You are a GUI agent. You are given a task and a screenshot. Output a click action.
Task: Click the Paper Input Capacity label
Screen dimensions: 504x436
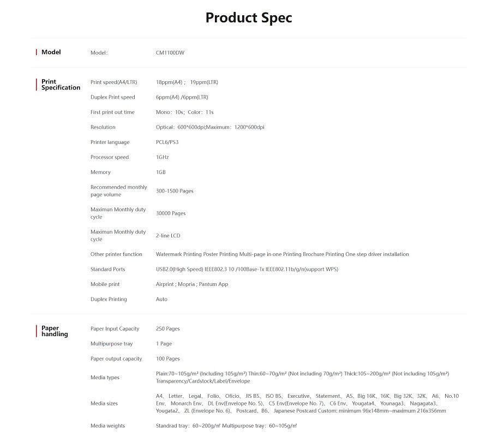[115, 329]
